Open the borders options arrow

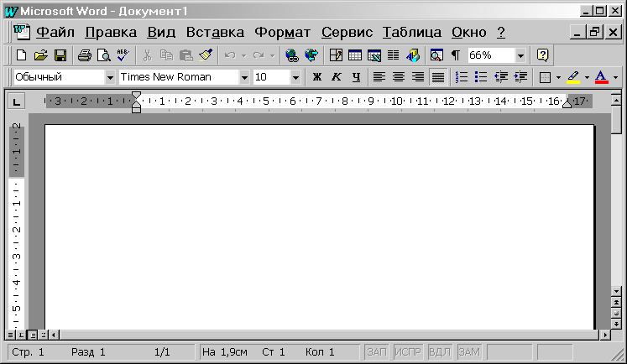558,77
